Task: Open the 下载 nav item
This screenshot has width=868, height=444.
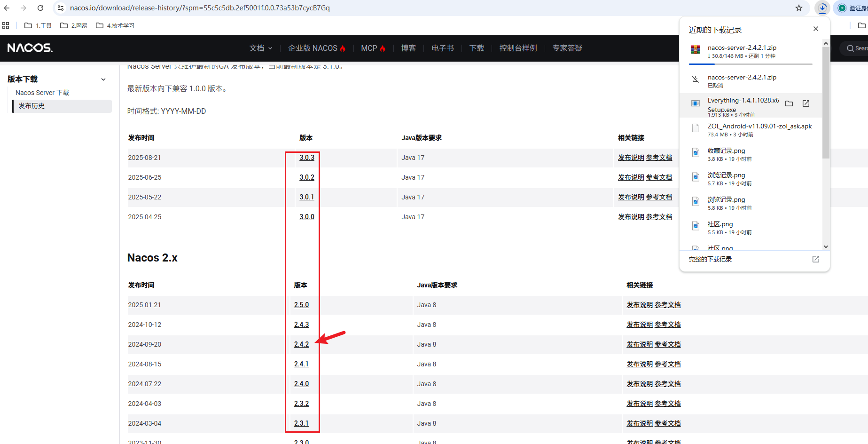Action: click(477, 48)
